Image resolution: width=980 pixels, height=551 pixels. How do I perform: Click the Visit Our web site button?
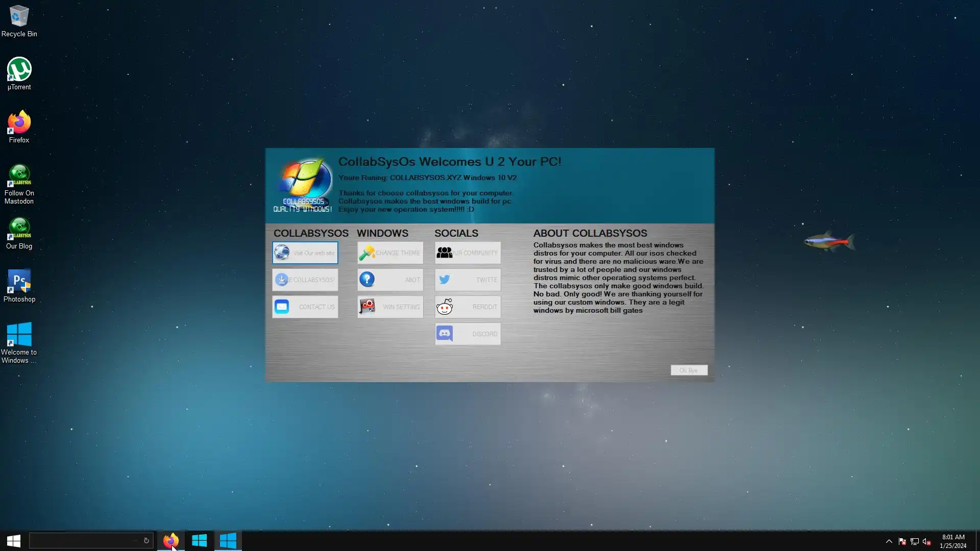point(305,253)
